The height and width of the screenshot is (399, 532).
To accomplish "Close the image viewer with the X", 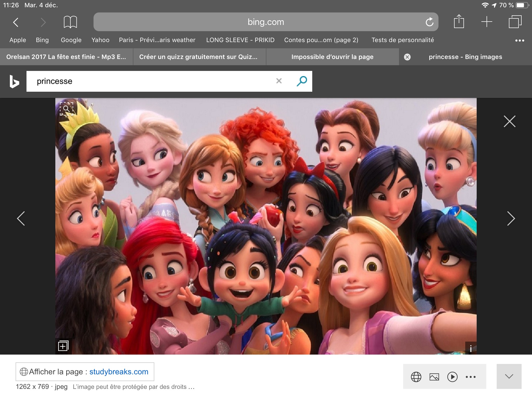I will pyautogui.click(x=509, y=121).
